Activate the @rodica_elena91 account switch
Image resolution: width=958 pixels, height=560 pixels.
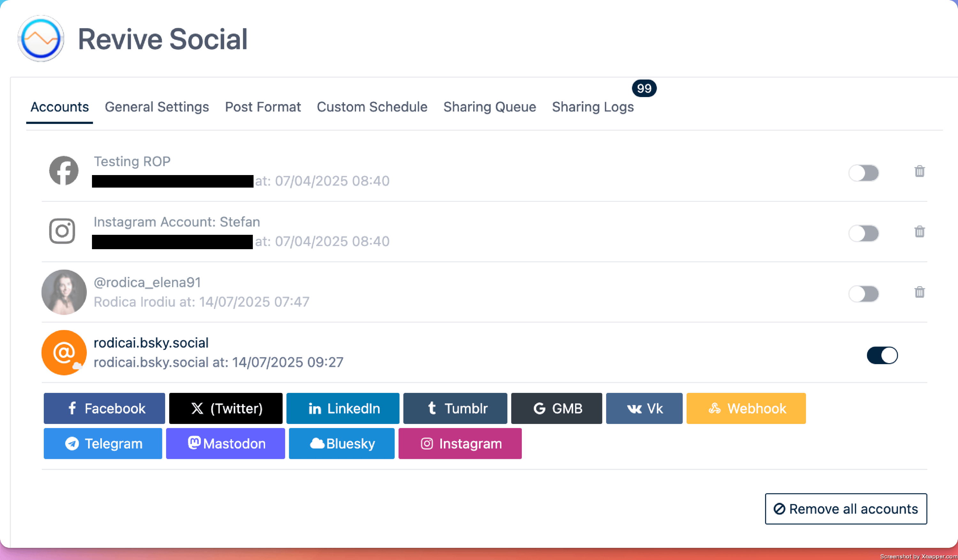(863, 294)
